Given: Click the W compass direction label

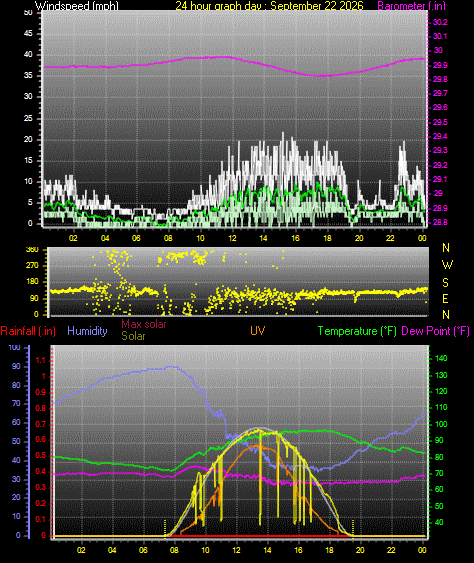Looking at the screenshot, I should point(447,265).
